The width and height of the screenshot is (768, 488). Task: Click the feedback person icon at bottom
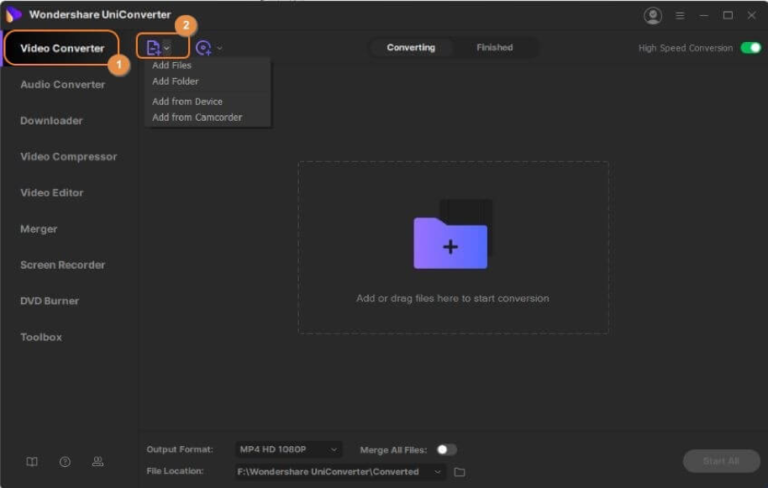pos(97,462)
